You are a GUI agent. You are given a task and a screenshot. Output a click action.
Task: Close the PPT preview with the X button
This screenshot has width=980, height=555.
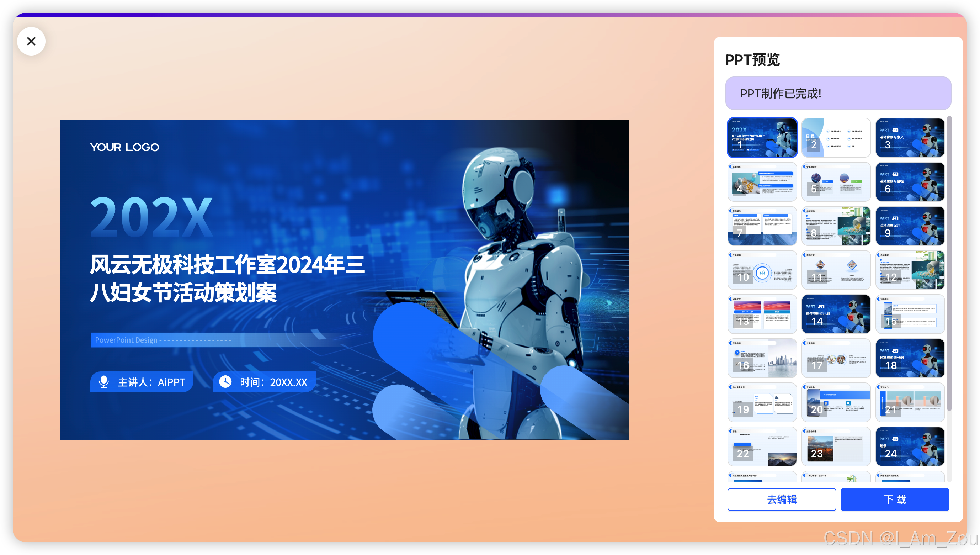pos(31,41)
